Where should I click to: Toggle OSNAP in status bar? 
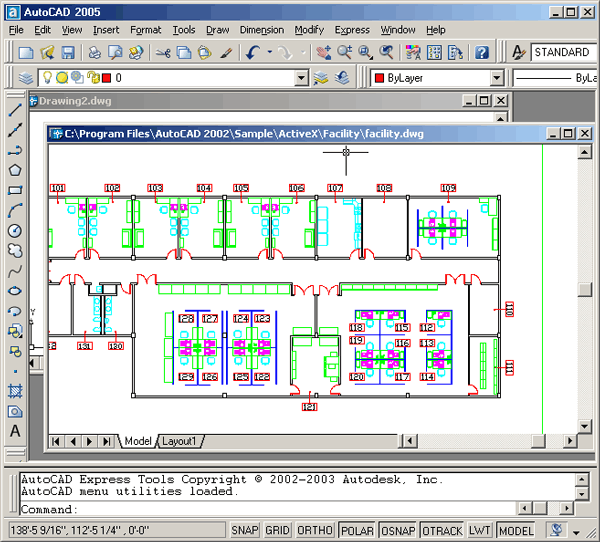[x=398, y=531]
